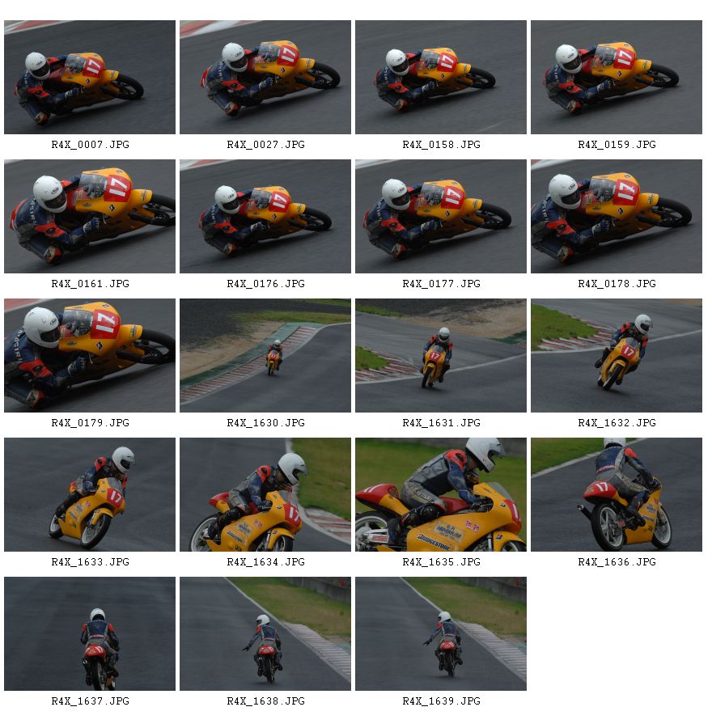712x728 pixels.
Task: Select the R4X_0027.JPG thumbnail image
Action: click(x=265, y=77)
